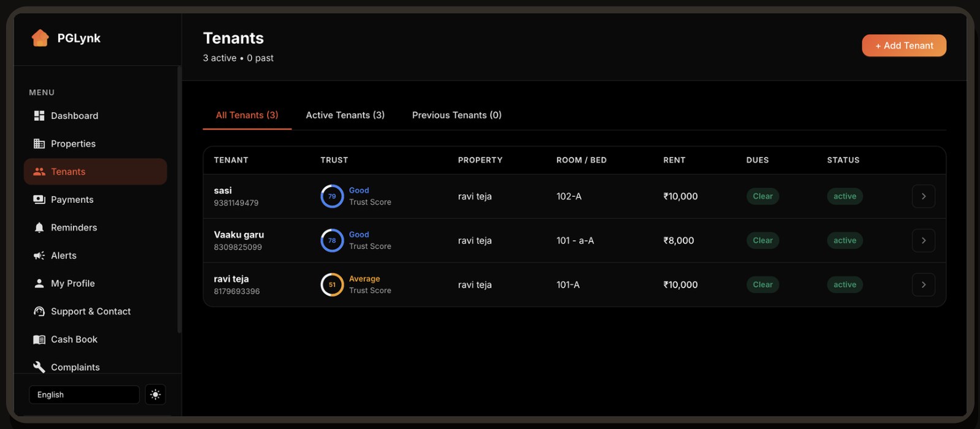Open My Profile in the sidebar menu
The height and width of the screenshot is (429, 980).
(x=95, y=283)
